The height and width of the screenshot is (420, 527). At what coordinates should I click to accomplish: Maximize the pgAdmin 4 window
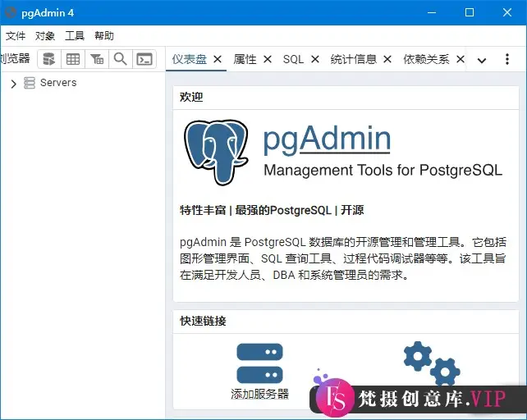click(470, 12)
